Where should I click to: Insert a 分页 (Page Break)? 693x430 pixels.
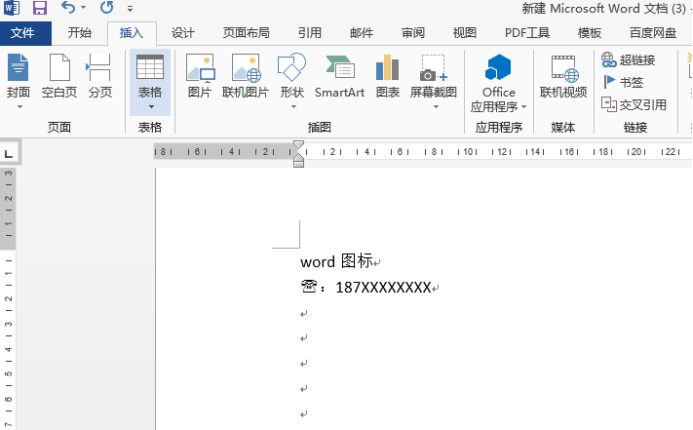pos(100,76)
